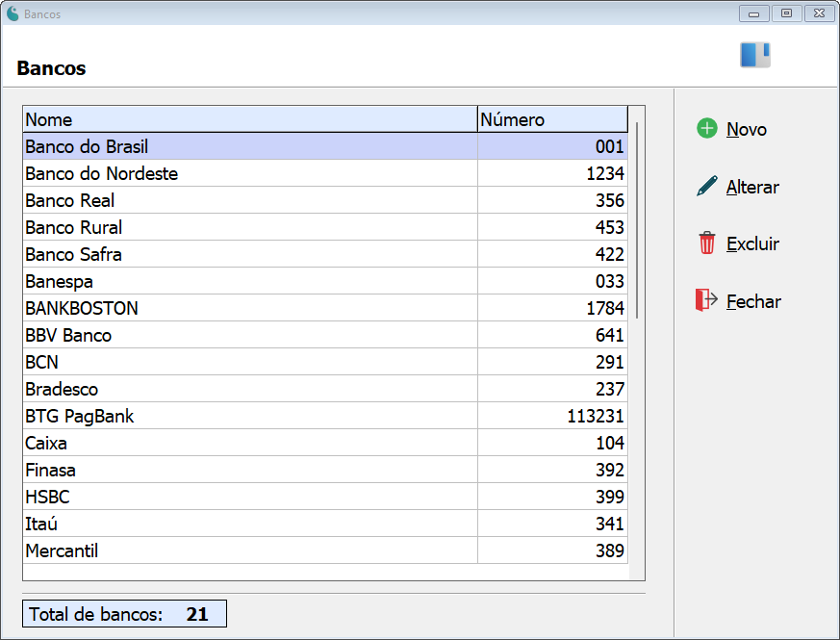Click the vertical scrollbar thumb of the bank list

coord(636,220)
